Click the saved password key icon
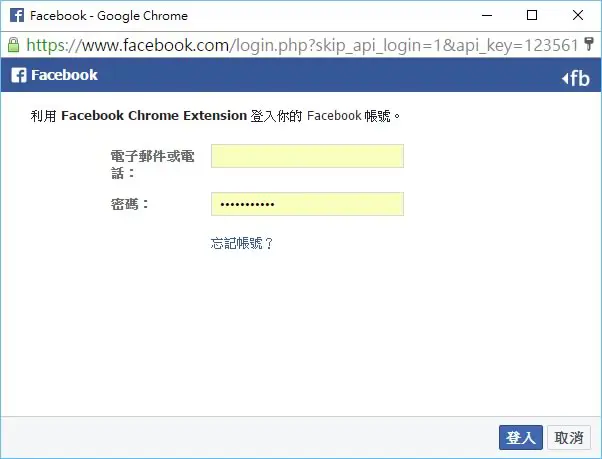 (x=588, y=45)
